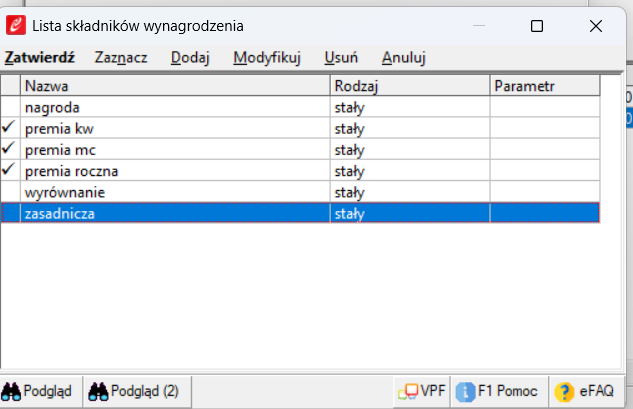The image size is (633, 409).
Task: Sort by Parametr column header
Action: click(545, 86)
